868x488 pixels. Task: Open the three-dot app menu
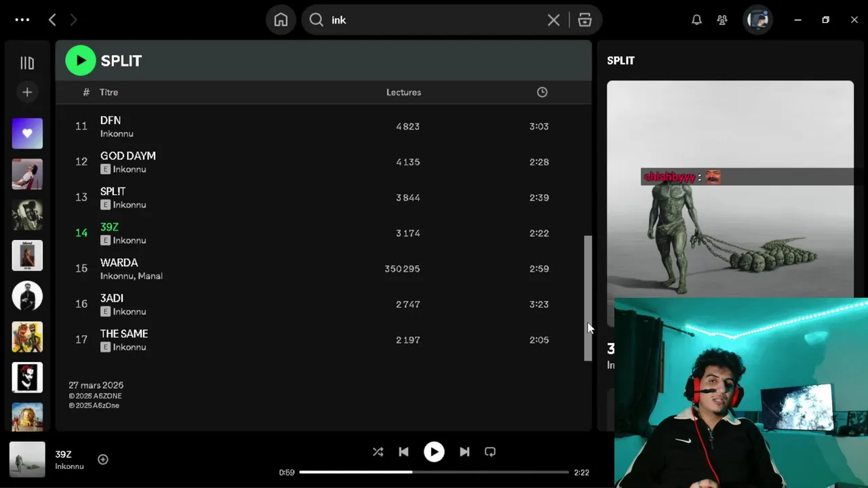(x=22, y=20)
